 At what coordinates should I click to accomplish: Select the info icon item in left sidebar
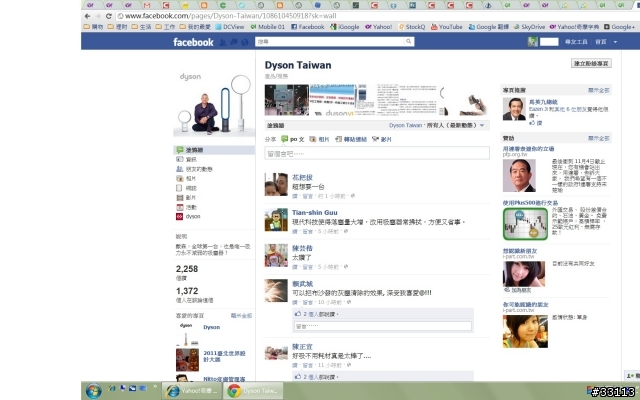[186, 159]
